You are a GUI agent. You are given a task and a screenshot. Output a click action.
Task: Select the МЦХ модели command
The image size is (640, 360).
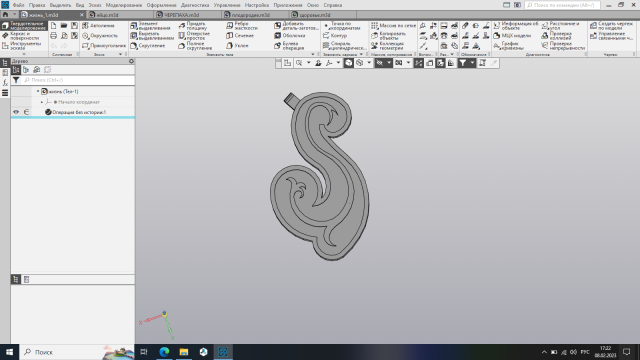click(513, 36)
